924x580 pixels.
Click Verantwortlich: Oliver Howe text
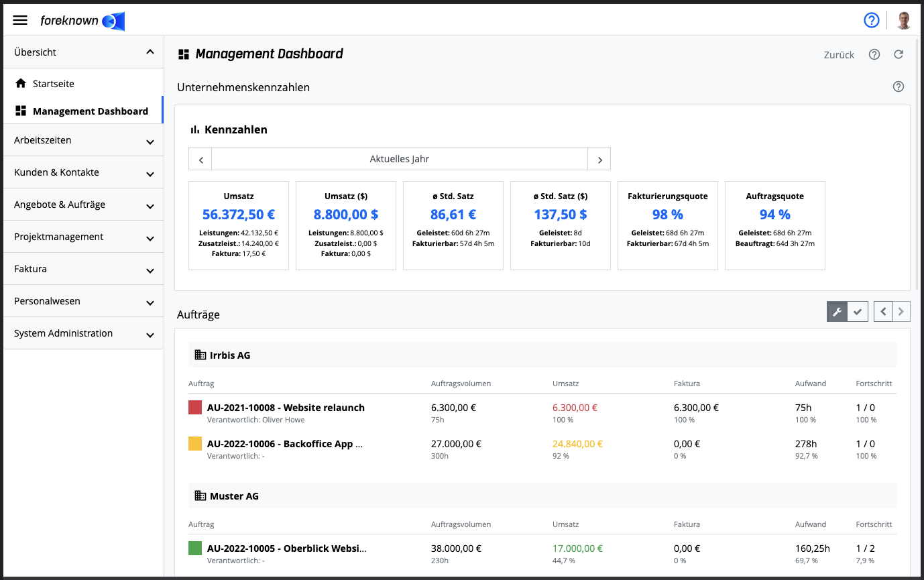(256, 420)
